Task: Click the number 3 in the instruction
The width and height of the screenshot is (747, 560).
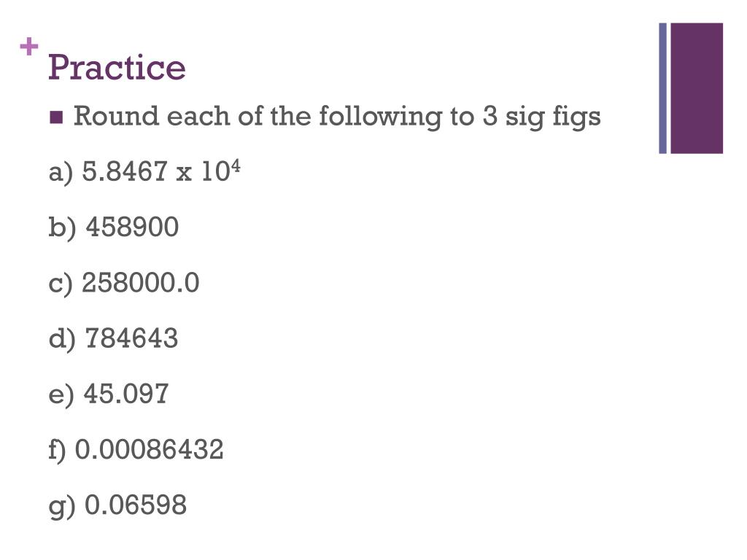Action: point(489,117)
